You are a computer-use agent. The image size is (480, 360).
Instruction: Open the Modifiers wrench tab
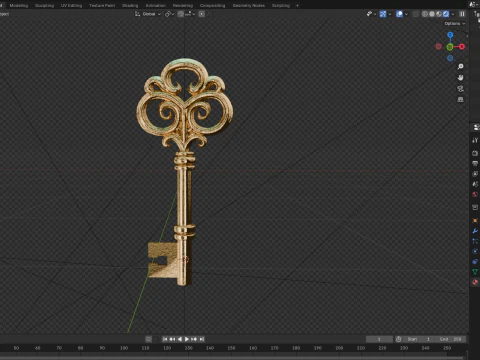coord(475,231)
